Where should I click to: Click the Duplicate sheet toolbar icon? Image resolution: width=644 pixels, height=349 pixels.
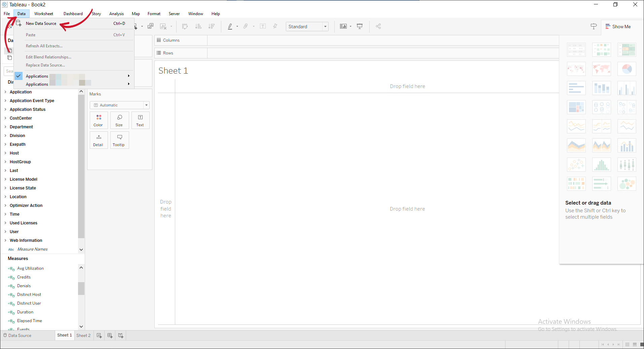150,26
